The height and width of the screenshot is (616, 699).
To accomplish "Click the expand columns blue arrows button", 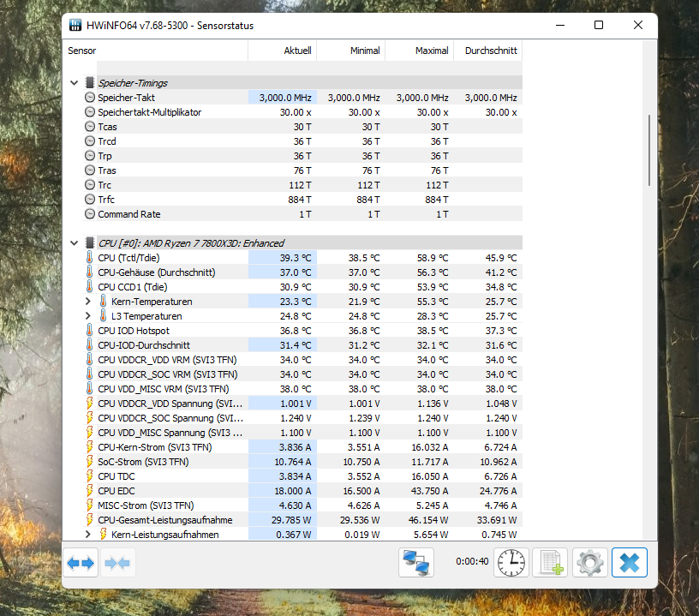I will (81, 563).
